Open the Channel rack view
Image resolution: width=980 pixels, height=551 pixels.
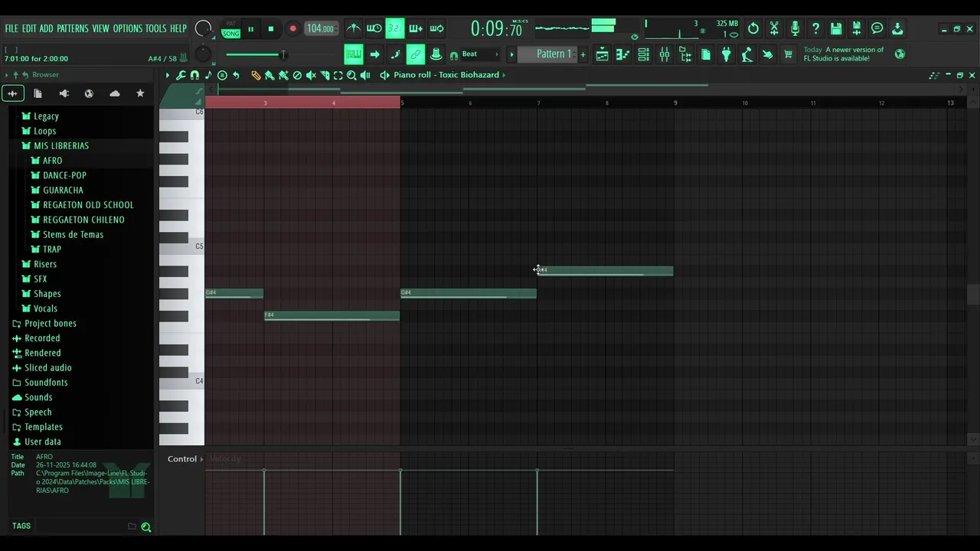click(644, 54)
